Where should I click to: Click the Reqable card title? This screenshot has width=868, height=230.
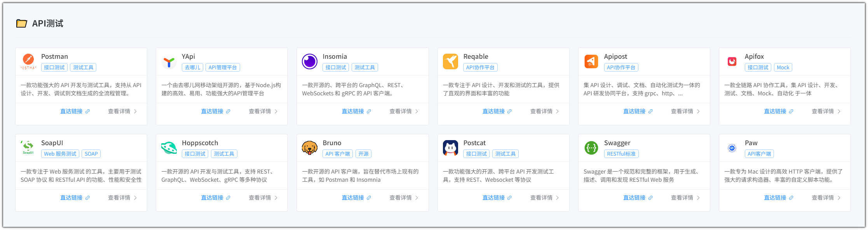pyautogui.click(x=476, y=56)
